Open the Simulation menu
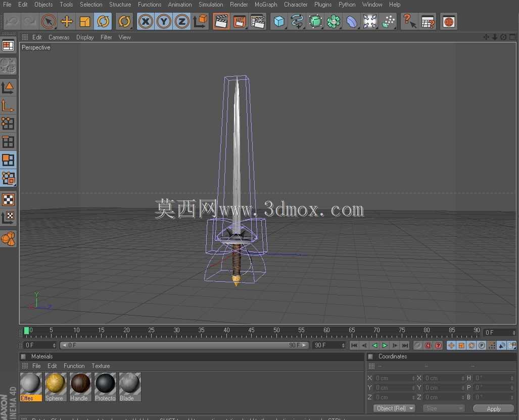519x420 pixels. [211, 5]
